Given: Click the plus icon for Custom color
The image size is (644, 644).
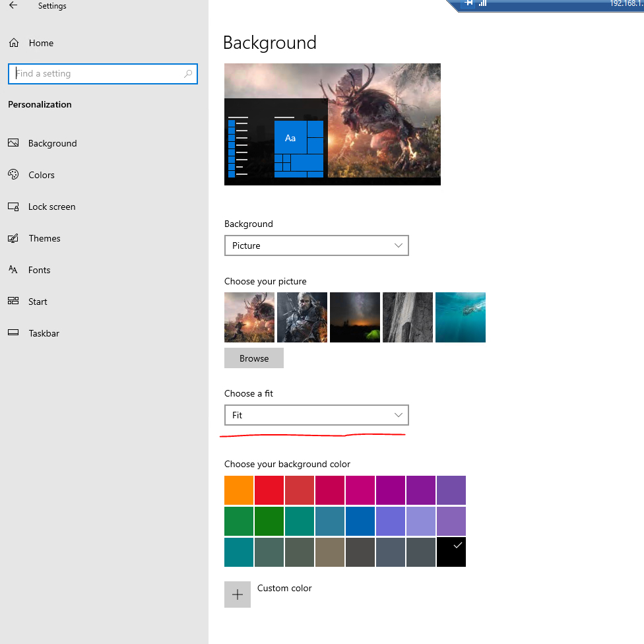Looking at the screenshot, I should (x=238, y=595).
